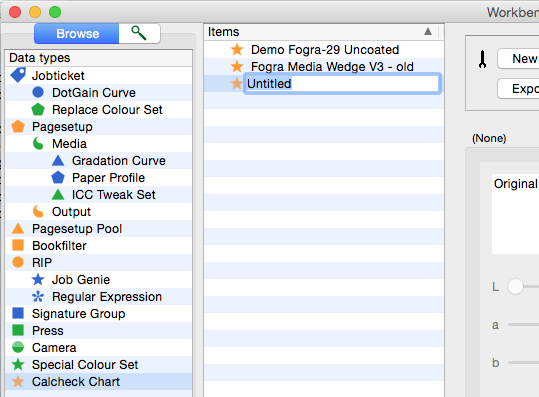This screenshot has width=539, height=397.
Task: Click the orange circle icon beside RIP
Action: tap(18, 262)
